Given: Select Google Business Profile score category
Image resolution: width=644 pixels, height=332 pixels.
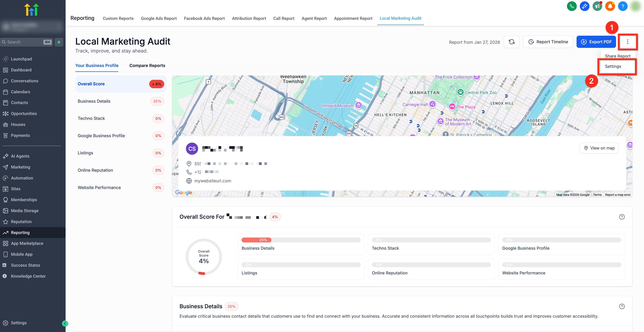Looking at the screenshot, I should tap(101, 136).
